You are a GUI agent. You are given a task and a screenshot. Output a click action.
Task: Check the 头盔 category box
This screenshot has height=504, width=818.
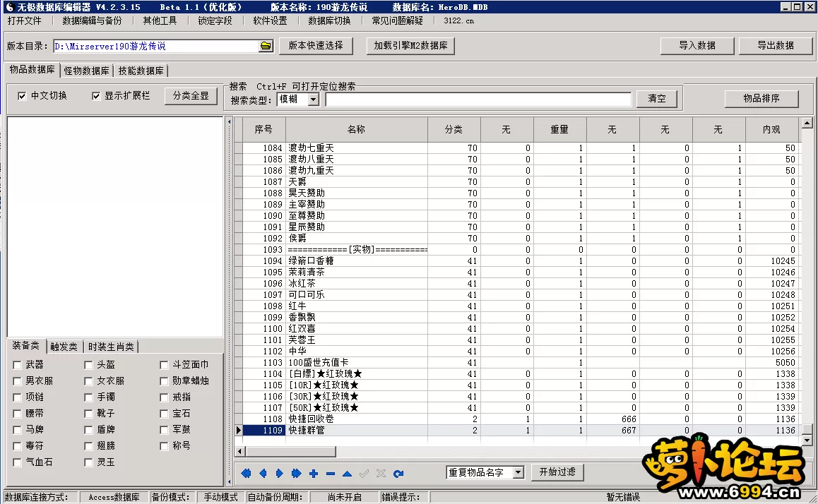[89, 365]
